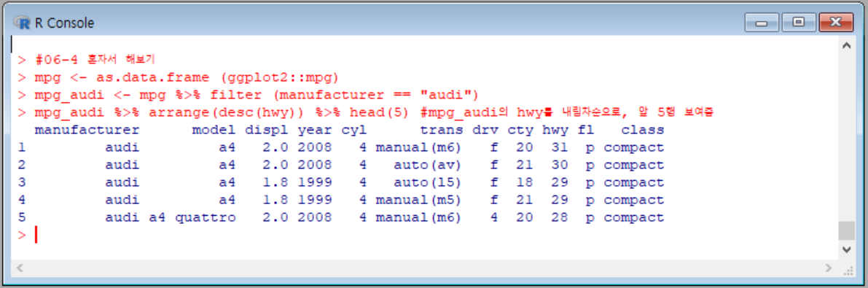
Task: Close the R Console window
Action: point(836,22)
